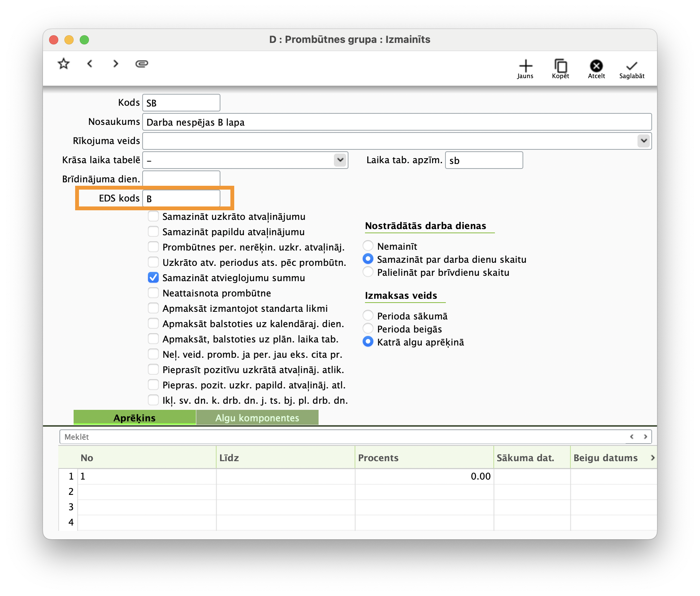
Task: Click the star favorite icon
Action: [64, 64]
